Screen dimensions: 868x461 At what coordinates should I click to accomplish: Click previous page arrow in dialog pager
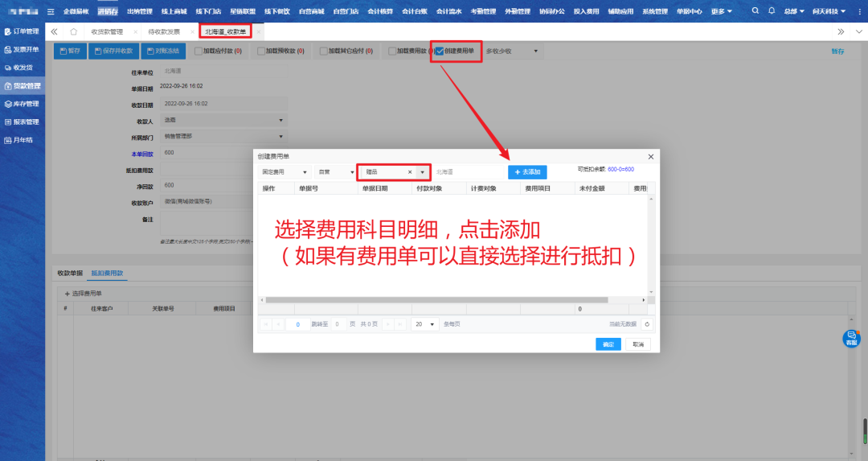coord(278,324)
